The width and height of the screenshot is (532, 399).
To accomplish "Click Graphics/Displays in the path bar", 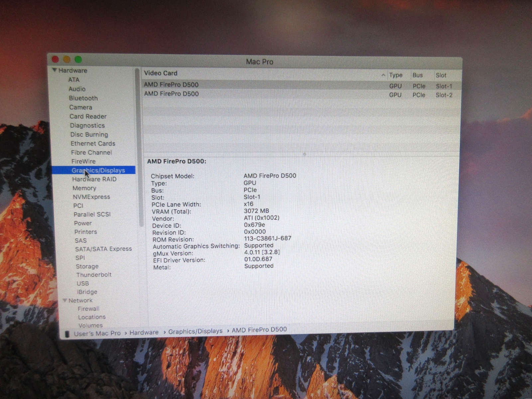I will (195, 331).
